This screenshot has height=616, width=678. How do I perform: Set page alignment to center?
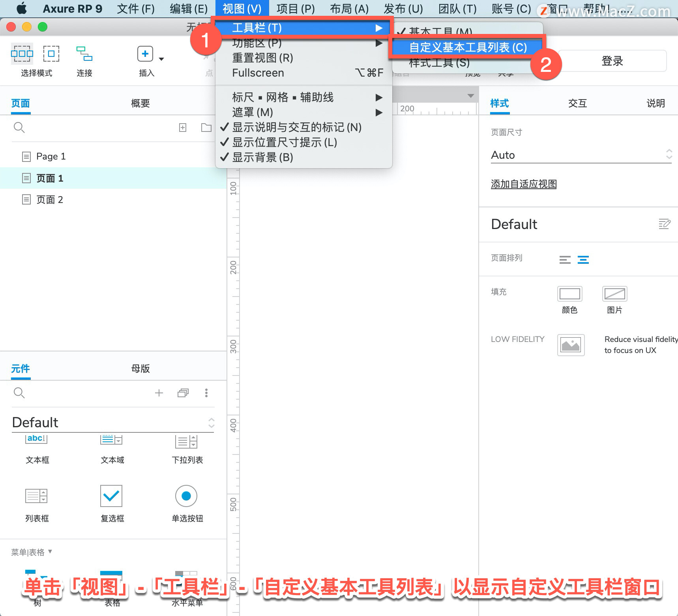[x=583, y=260]
